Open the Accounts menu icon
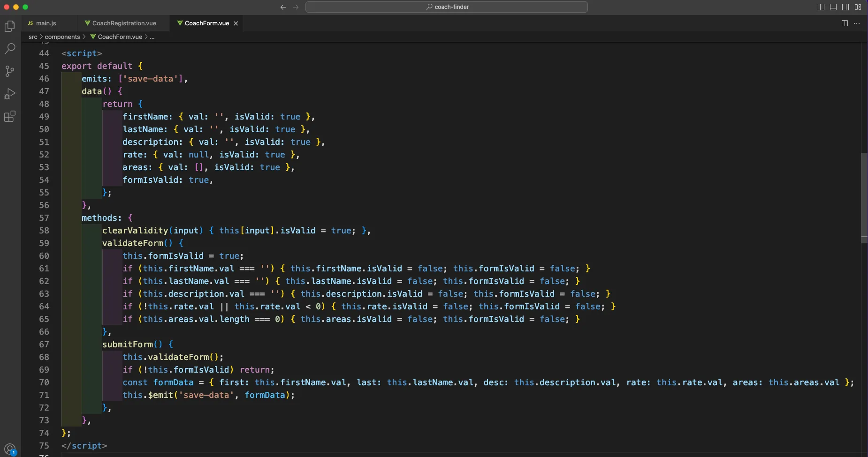The width and height of the screenshot is (868, 457). [10, 450]
